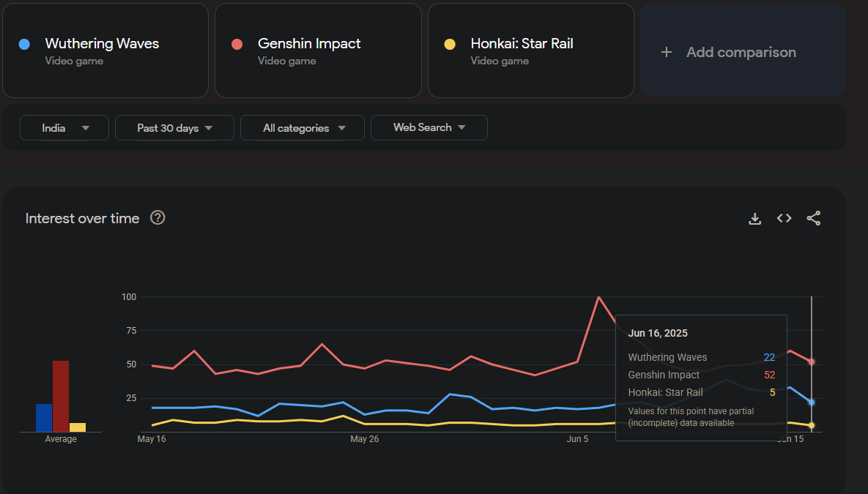Click Honkai: Star Rail value 5 in tooltip
This screenshot has width=868, height=494.
(772, 392)
